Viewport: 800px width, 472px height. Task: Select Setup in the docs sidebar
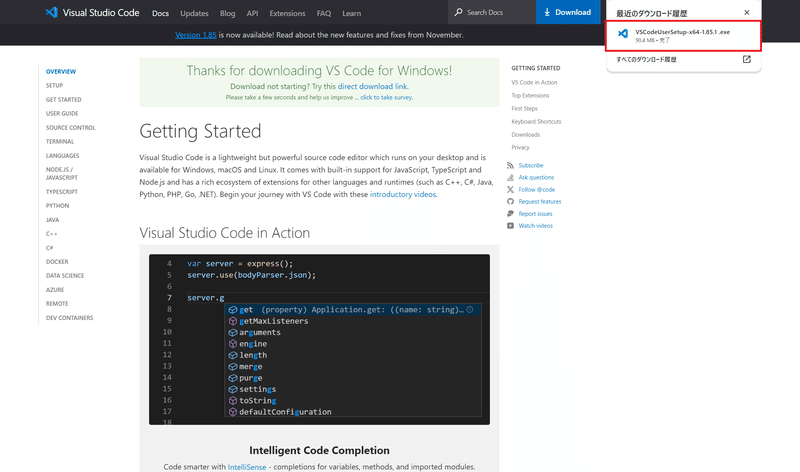point(55,86)
